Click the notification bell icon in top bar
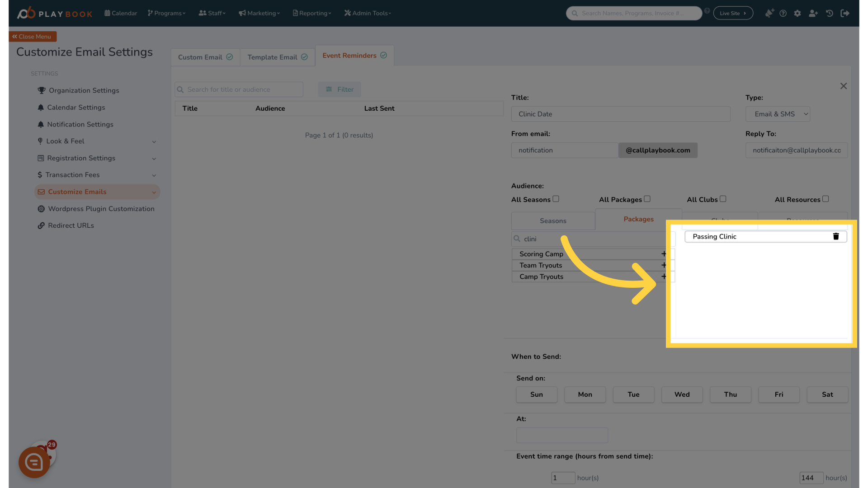Image resolution: width=868 pixels, height=488 pixels. [x=769, y=13]
